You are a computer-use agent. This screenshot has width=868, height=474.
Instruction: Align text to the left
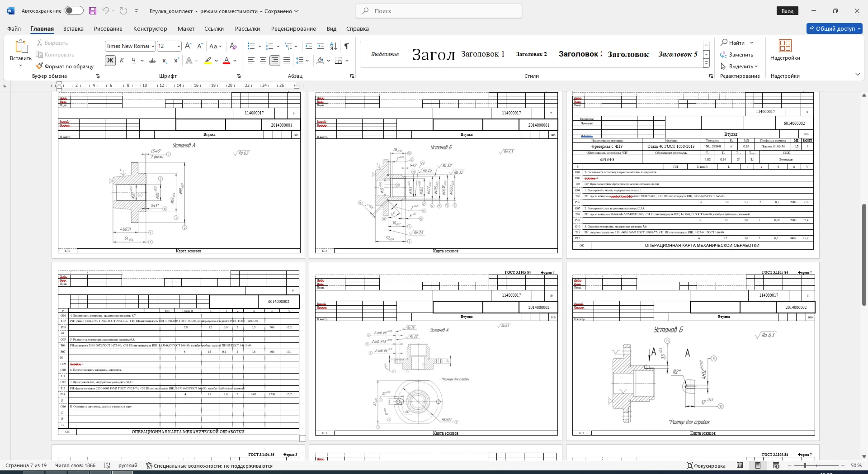pos(251,61)
